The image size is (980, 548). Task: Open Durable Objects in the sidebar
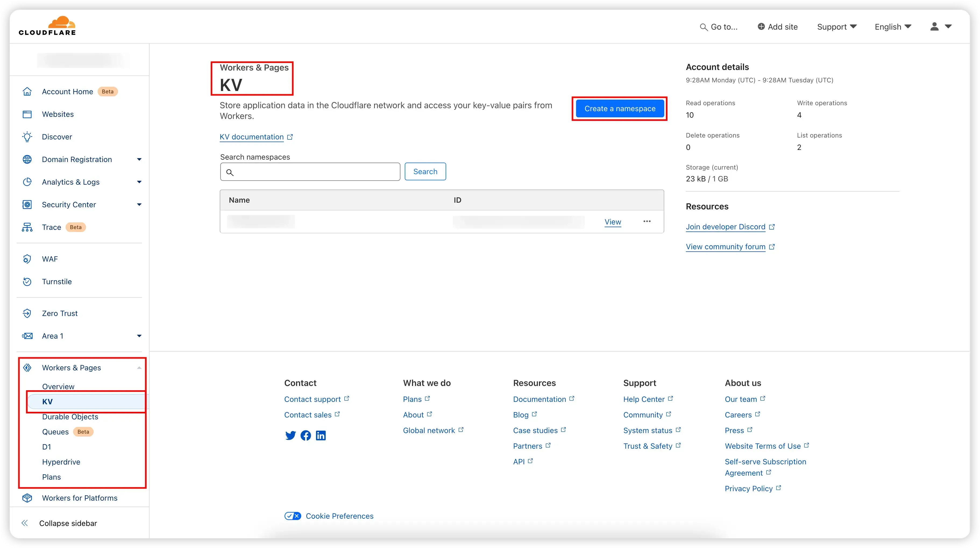click(x=70, y=417)
